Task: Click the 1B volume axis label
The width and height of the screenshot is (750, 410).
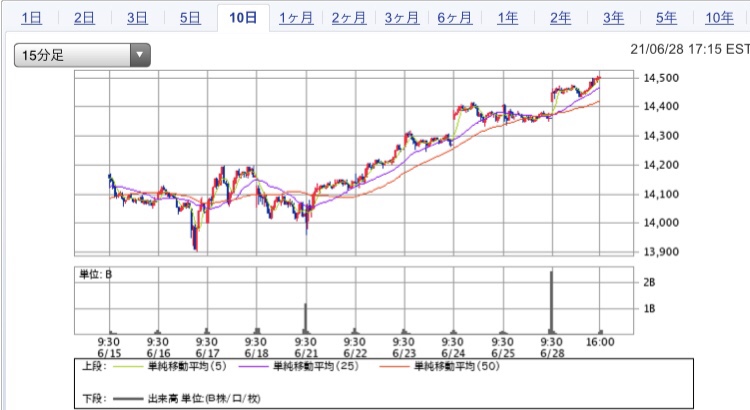Action: point(649,309)
